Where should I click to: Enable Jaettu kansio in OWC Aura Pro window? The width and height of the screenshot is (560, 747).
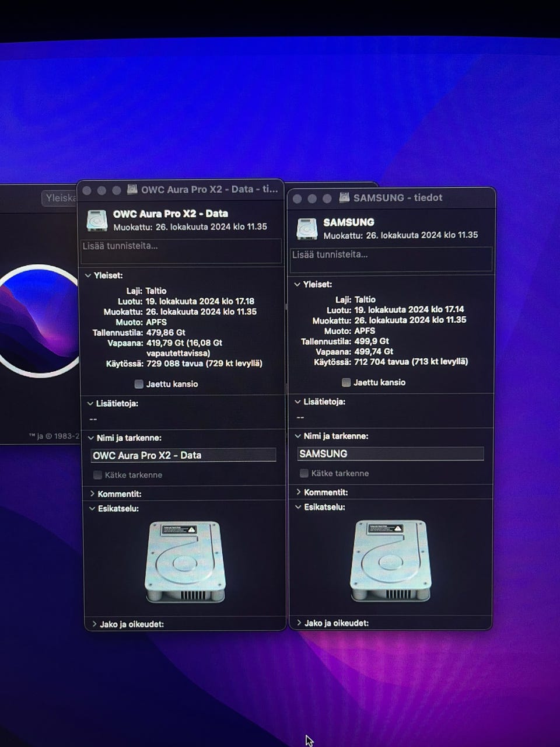coord(139,384)
